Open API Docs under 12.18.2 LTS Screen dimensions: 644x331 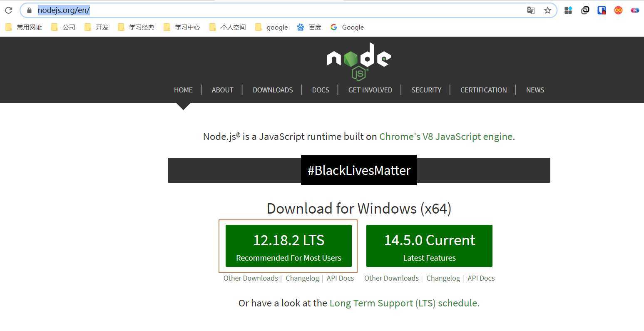340,278
